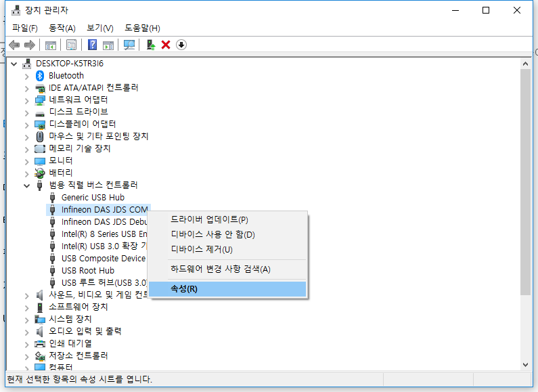Click the scrollbar up arrow
538x392 pixels.
[x=525, y=64]
